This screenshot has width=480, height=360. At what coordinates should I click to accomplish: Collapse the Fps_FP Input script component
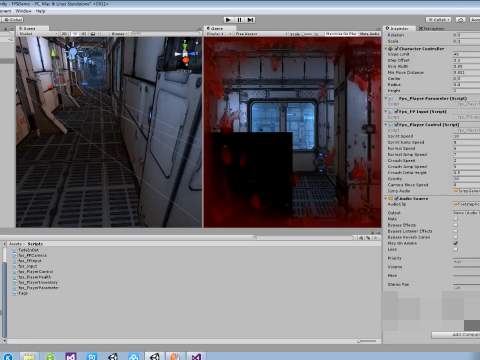(386, 111)
